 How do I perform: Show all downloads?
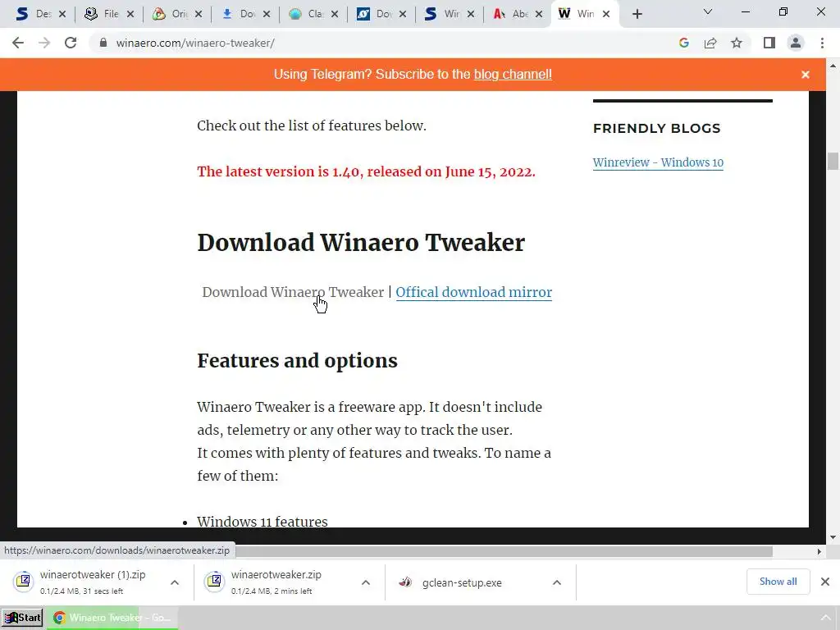pyautogui.click(x=778, y=582)
